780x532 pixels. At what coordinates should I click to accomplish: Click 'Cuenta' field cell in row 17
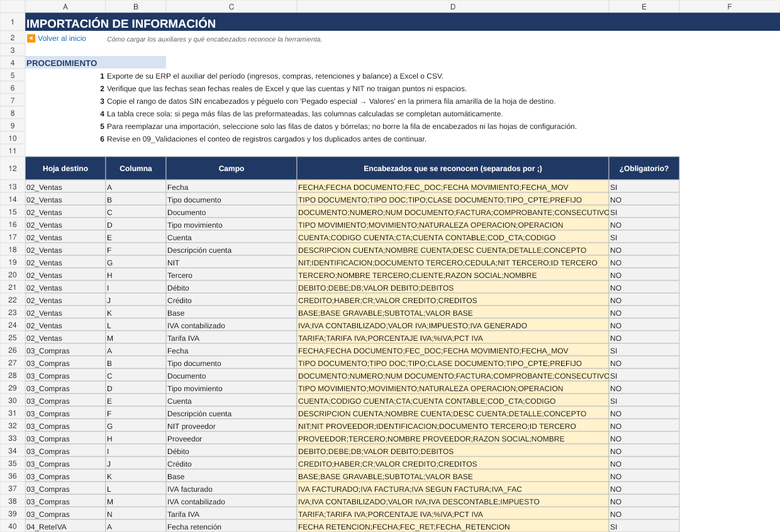tap(231, 237)
